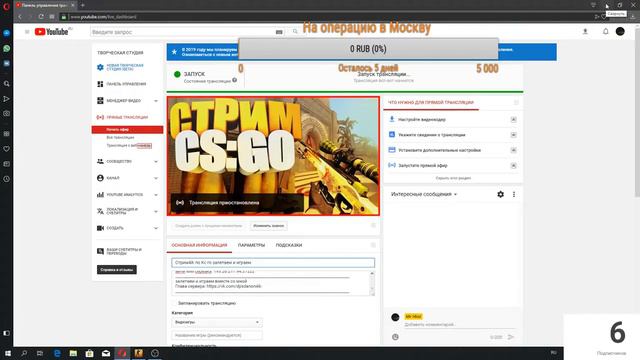Click the 'Скрыть этот раздел' link
640x360 pixels.
click(x=453, y=178)
